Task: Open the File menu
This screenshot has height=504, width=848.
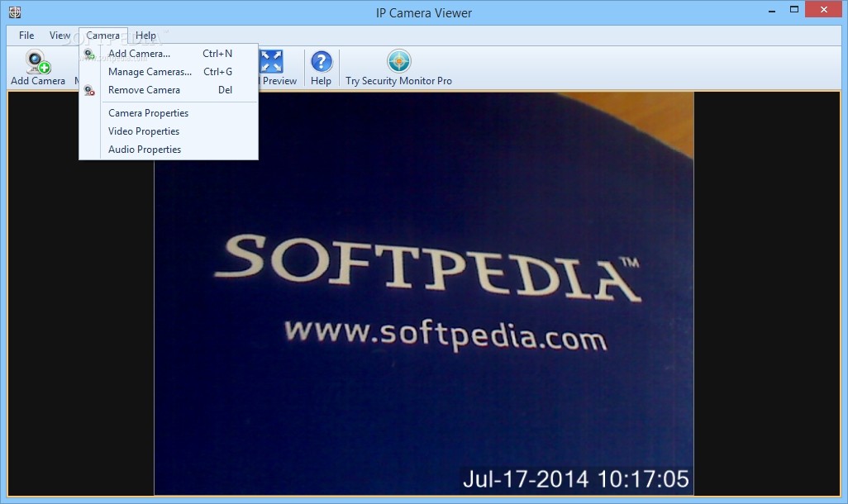Action: point(26,36)
